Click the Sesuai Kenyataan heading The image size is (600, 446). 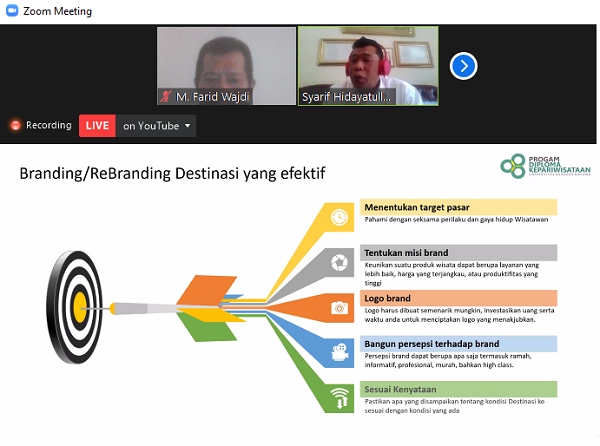pos(400,389)
